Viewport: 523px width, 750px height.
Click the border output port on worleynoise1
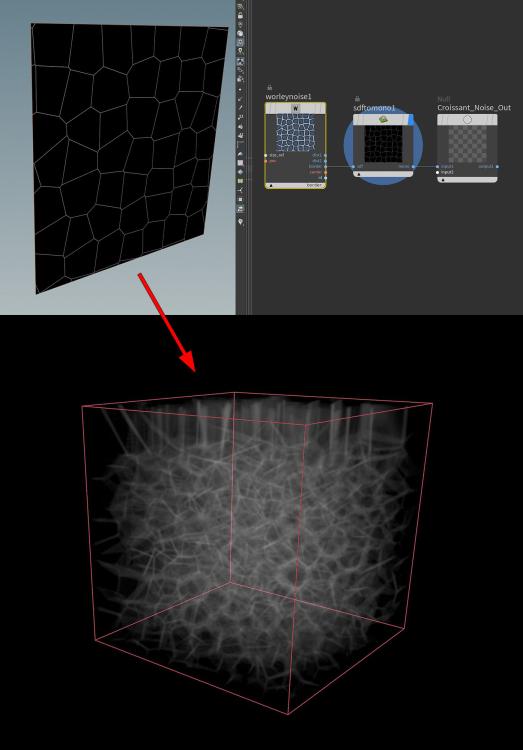(325, 166)
